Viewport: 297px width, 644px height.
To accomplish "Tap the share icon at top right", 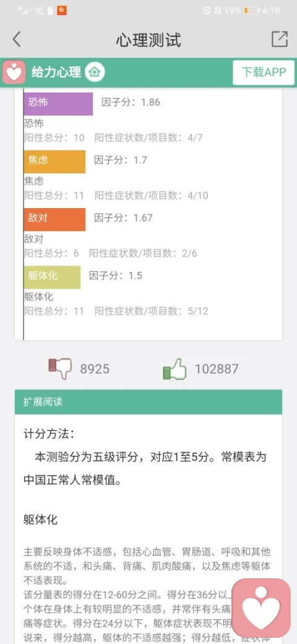I will [x=280, y=39].
